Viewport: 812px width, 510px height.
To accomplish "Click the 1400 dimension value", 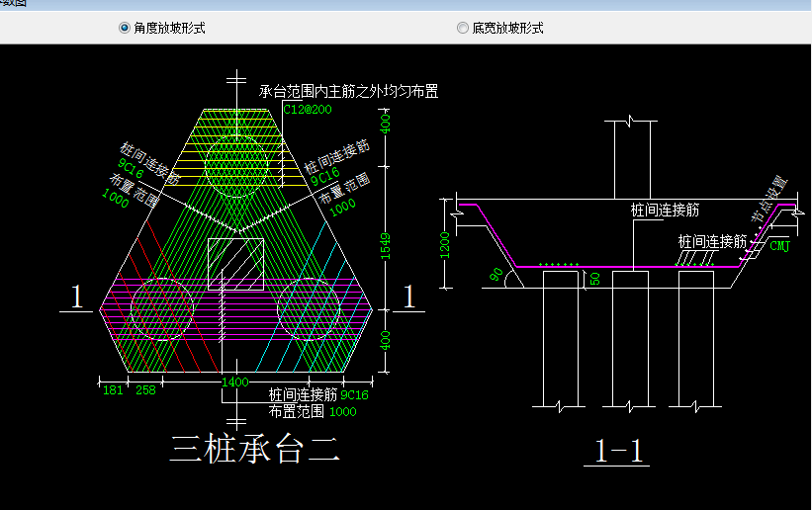I will click(x=235, y=382).
